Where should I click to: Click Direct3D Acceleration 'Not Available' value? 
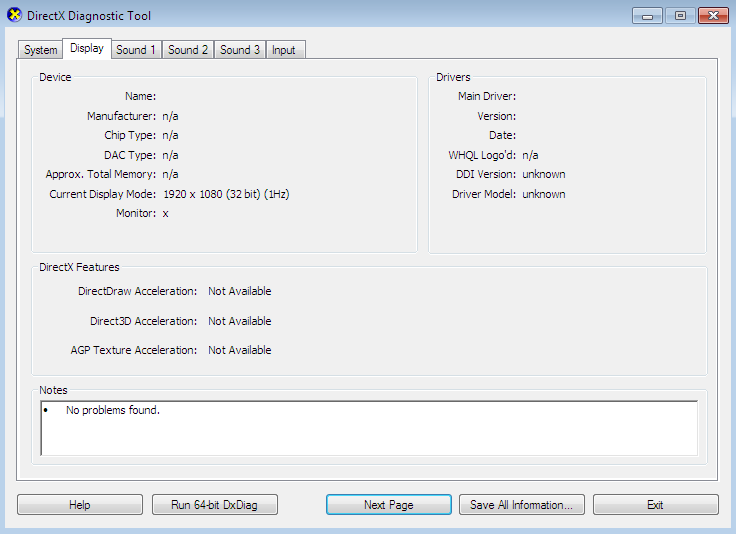(x=240, y=321)
